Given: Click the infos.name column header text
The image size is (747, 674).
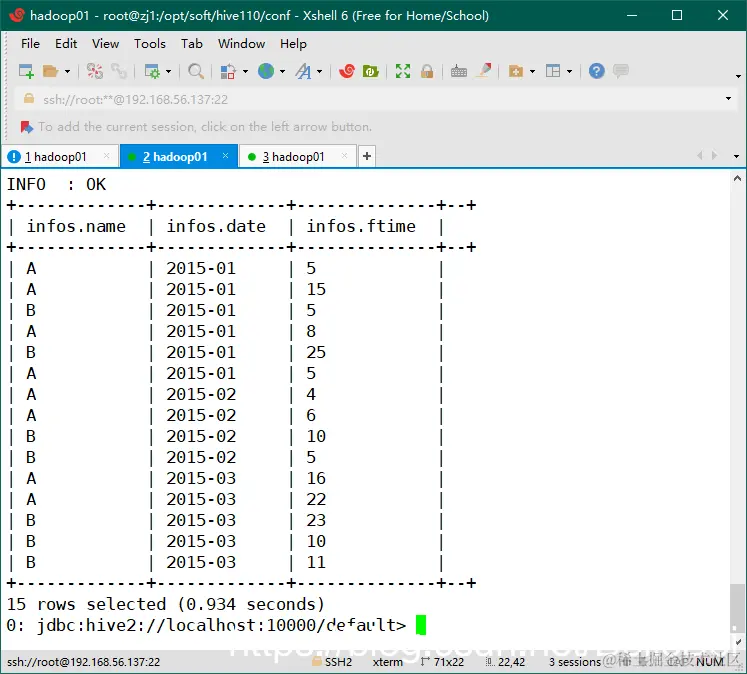Looking at the screenshot, I should click(76, 226).
